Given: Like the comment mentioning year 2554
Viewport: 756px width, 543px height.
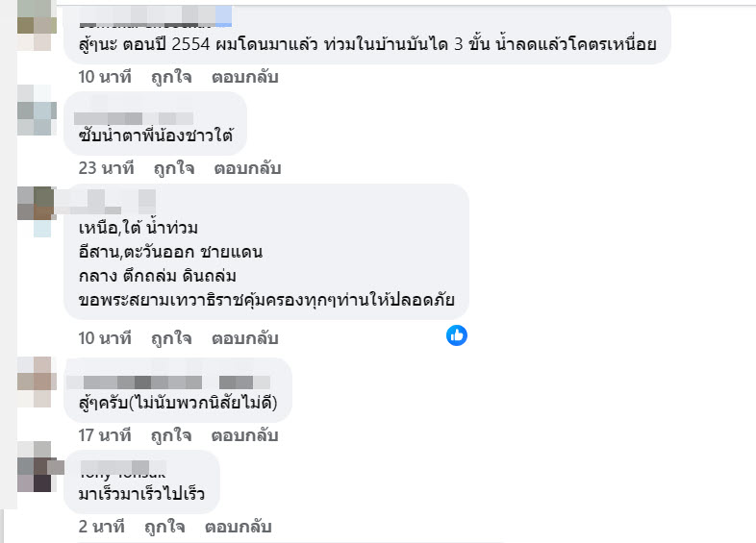Looking at the screenshot, I should click(171, 77).
